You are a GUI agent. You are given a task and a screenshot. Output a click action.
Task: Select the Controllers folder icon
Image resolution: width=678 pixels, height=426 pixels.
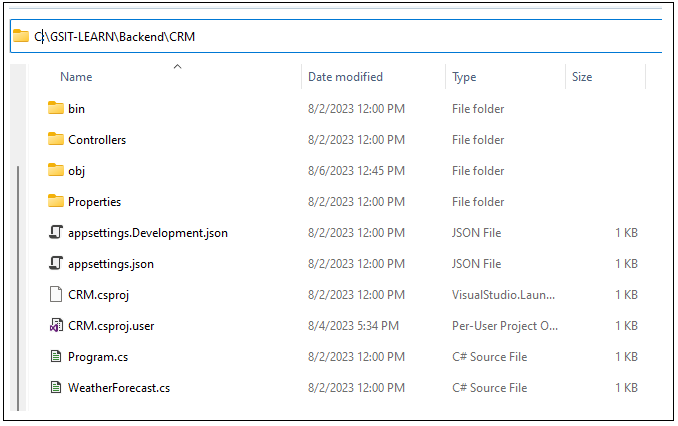point(55,139)
